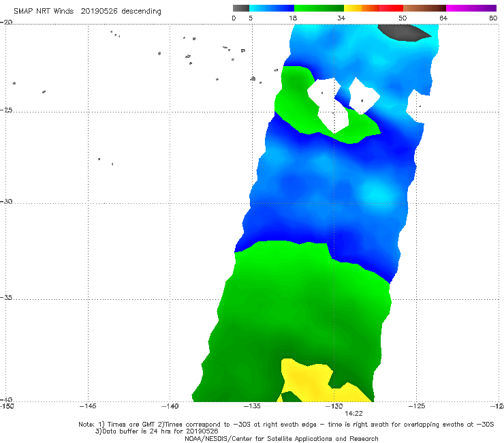504x443 pixels.
Task: Click the word descending in the title
Action: 141,12
